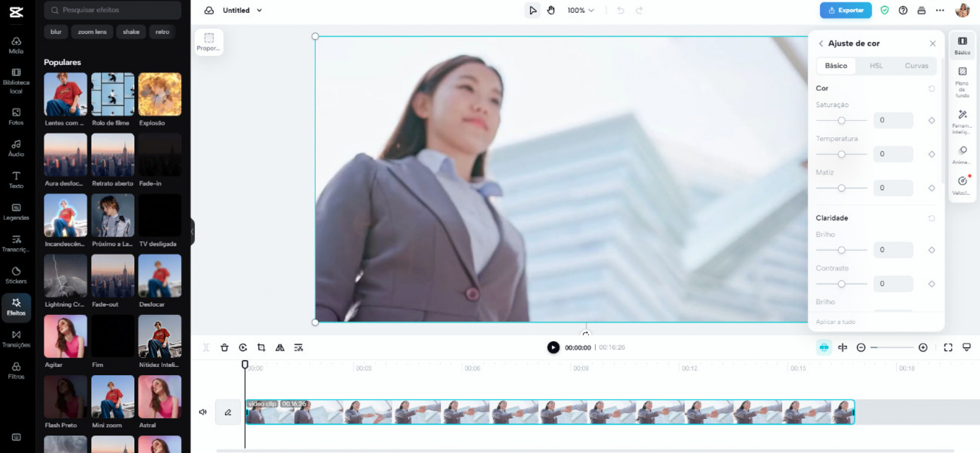
Task: Click the mirror flip icon
Action: click(x=280, y=347)
